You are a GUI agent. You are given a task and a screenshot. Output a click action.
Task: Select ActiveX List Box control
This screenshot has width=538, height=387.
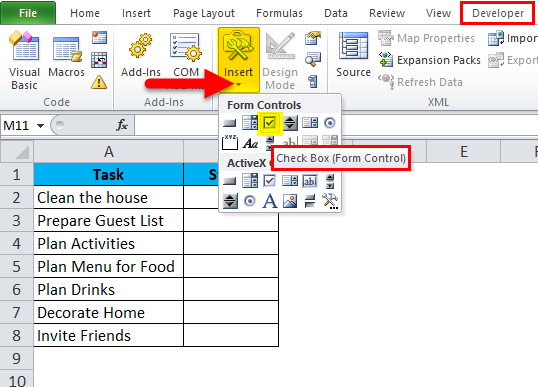290,180
